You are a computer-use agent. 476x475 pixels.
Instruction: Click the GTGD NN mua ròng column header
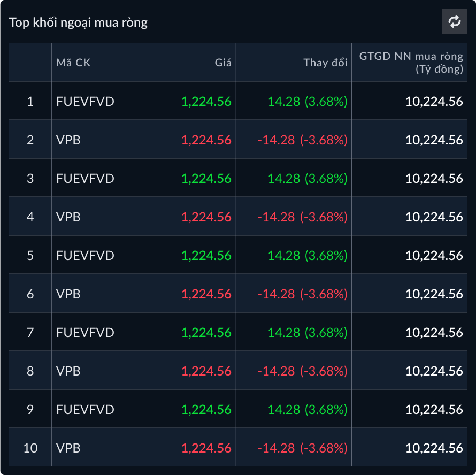tap(411, 63)
